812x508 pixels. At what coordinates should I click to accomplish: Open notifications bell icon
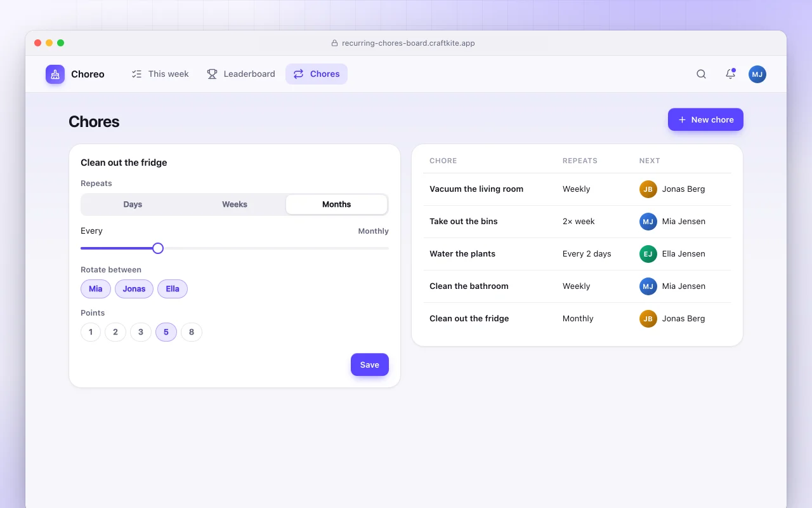pyautogui.click(x=730, y=74)
